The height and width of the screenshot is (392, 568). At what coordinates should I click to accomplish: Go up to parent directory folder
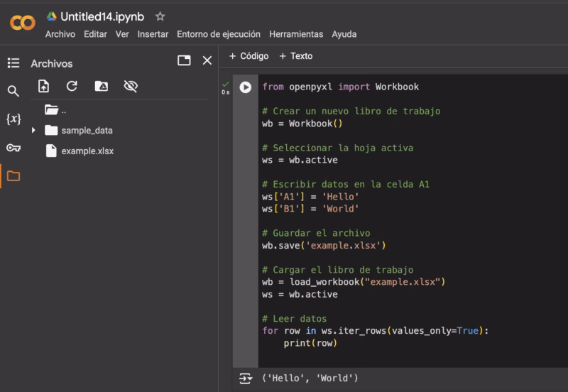(x=51, y=110)
